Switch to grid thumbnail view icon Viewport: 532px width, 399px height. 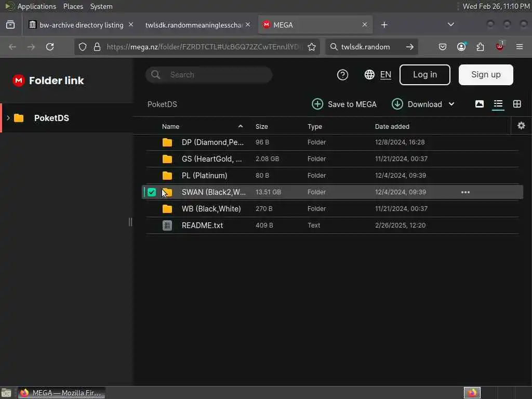(x=517, y=104)
